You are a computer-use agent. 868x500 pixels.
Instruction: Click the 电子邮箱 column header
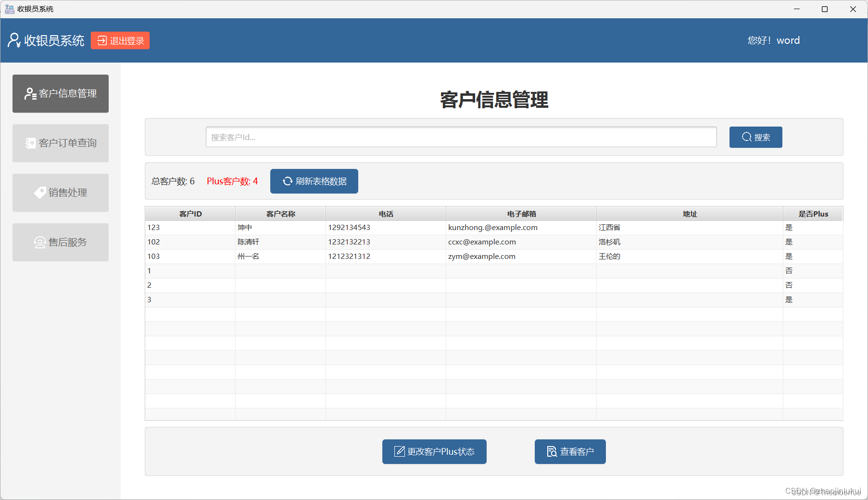tap(521, 214)
